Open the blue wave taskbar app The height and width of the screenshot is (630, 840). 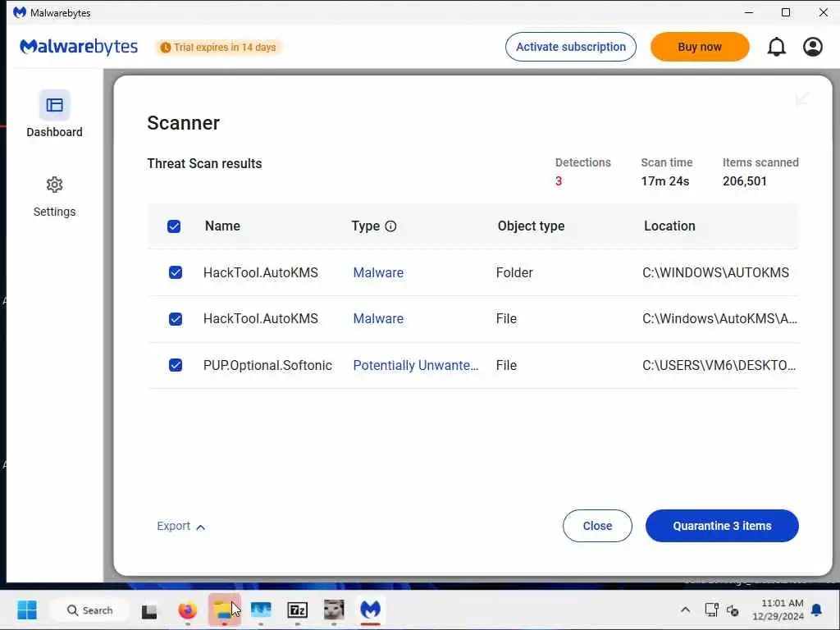[261, 610]
